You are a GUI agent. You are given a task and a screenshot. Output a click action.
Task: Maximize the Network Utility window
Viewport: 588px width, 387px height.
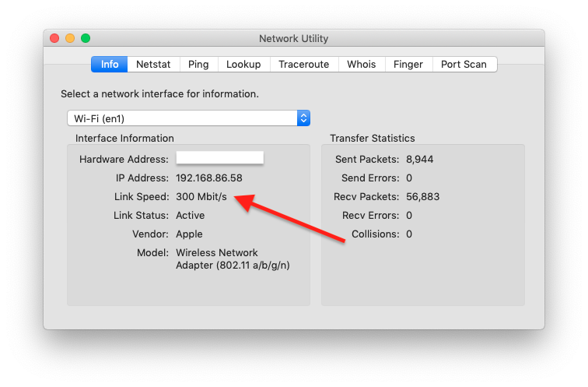point(86,38)
